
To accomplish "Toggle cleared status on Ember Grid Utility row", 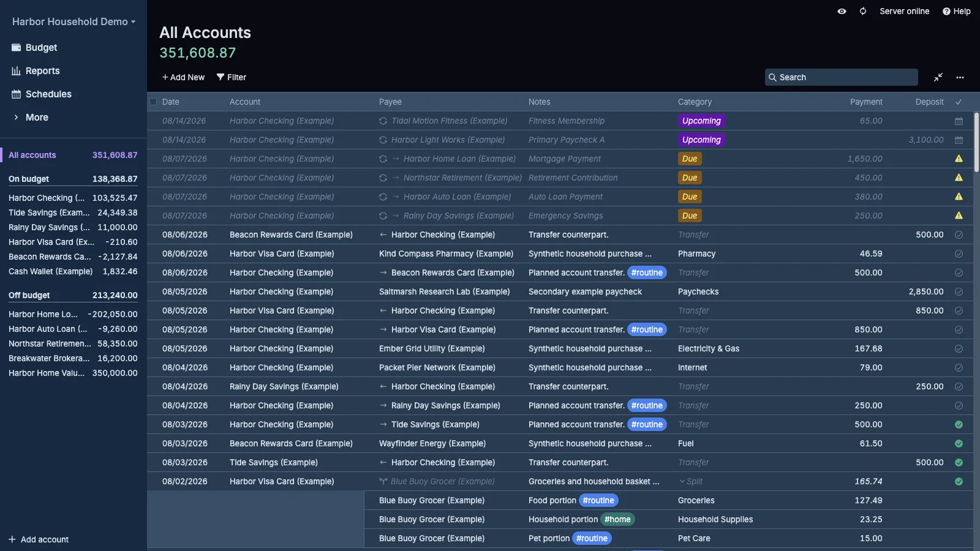I will pyautogui.click(x=959, y=348).
